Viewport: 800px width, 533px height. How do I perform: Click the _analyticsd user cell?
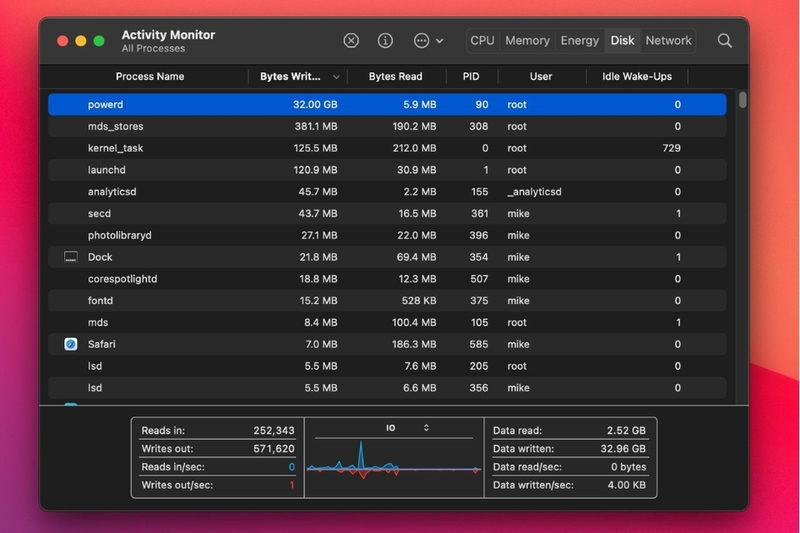(x=534, y=192)
